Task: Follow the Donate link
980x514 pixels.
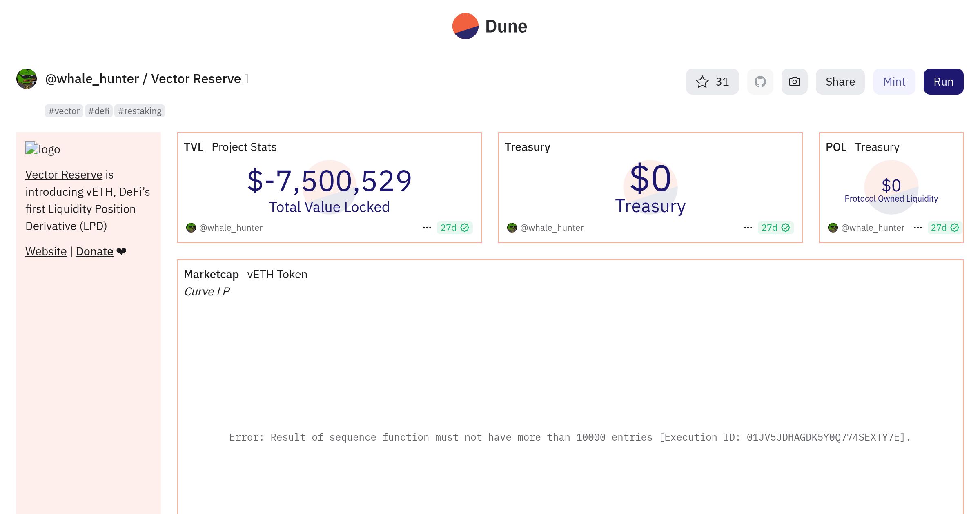Action: (x=94, y=251)
